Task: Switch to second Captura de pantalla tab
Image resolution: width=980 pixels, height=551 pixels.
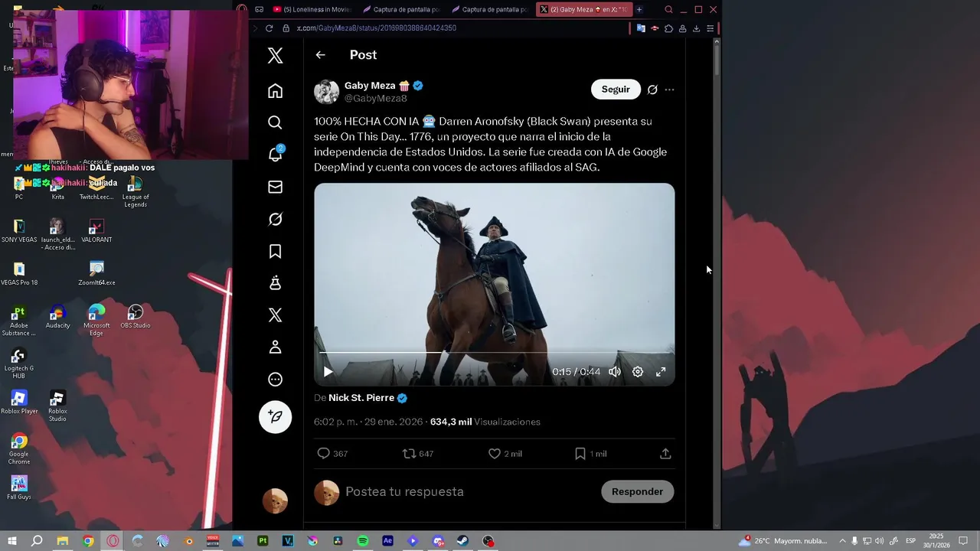Action: pos(490,9)
